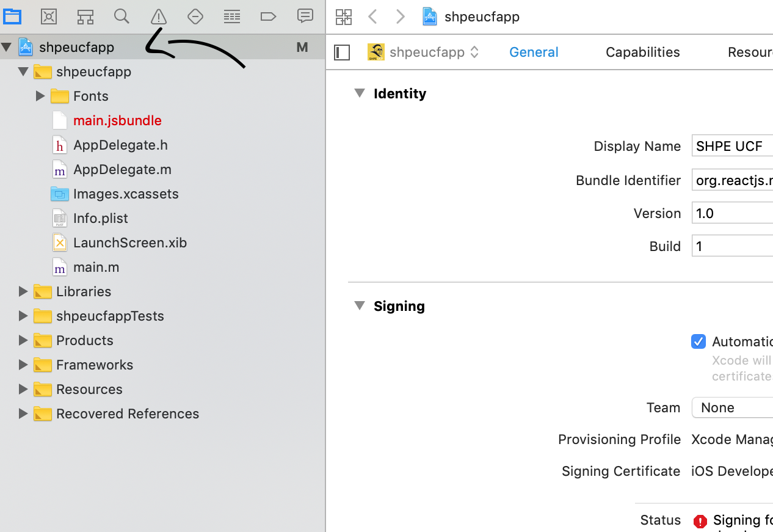Open LaunchScreen.xib file
The width and height of the screenshot is (773, 532).
(x=130, y=242)
